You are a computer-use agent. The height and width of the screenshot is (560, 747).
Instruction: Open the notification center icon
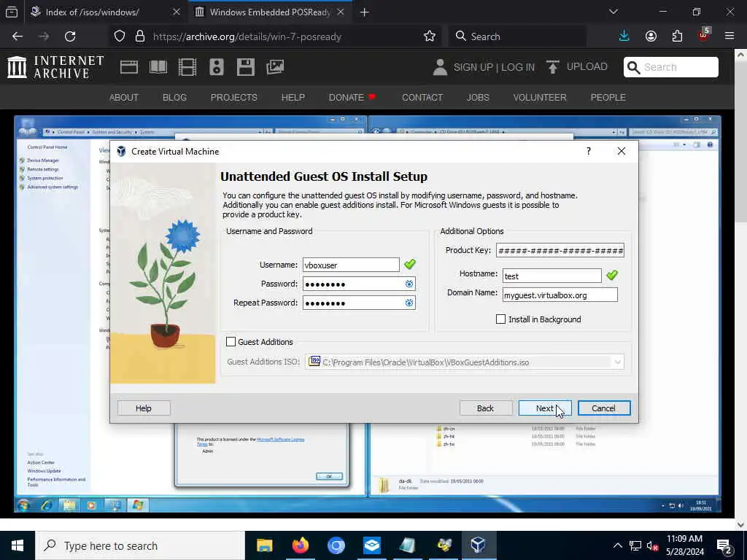tap(724, 546)
